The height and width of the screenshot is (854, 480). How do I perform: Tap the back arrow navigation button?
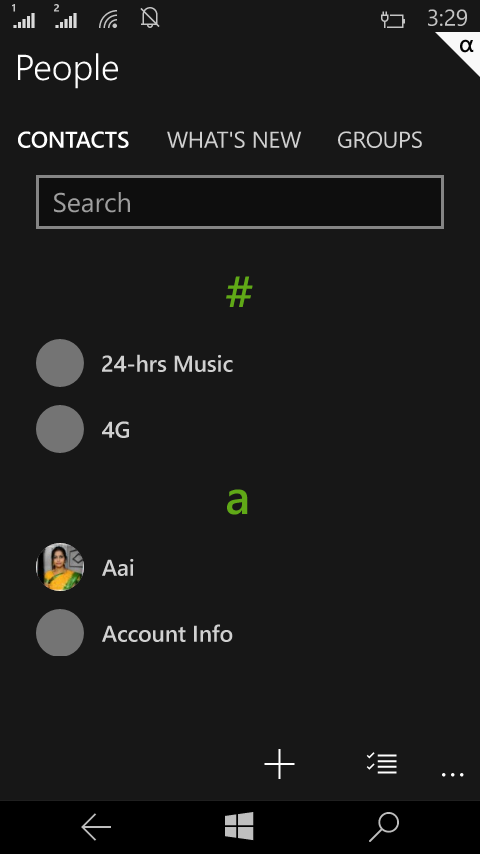96,827
